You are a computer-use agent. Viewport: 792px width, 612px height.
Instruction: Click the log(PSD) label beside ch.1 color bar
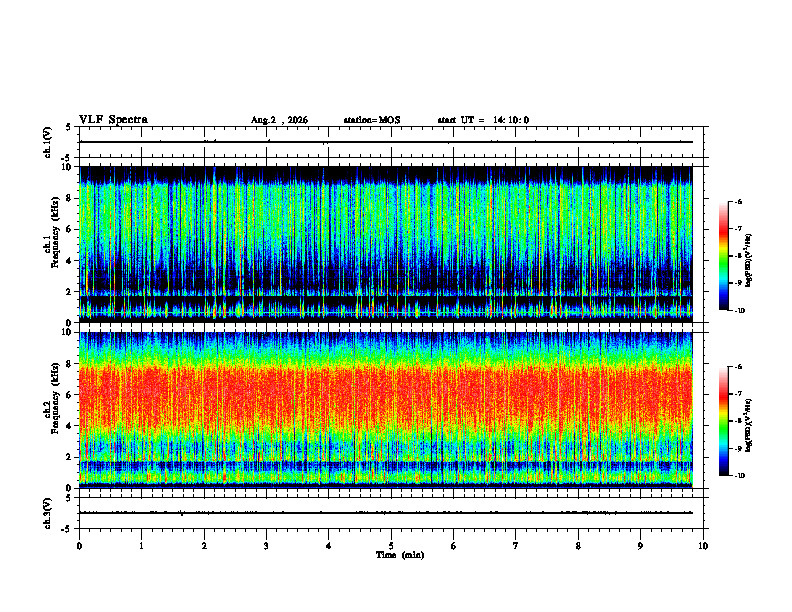[x=749, y=261]
